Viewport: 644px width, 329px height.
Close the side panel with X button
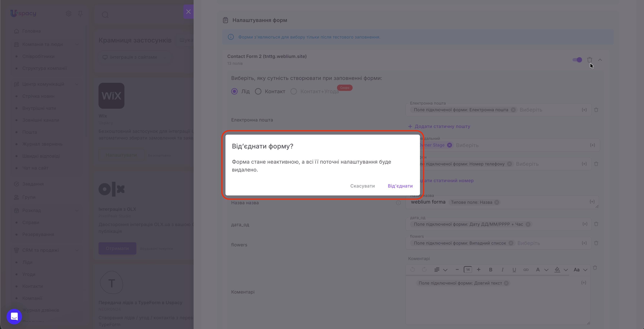(188, 12)
